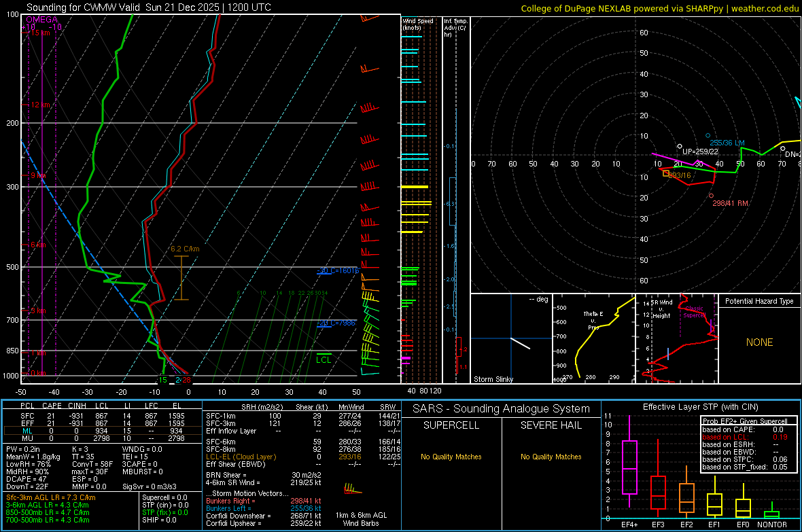Click the Eff Shear (EBWD) row
This screenshot has width=802, height=532.
tap(303, 464)
